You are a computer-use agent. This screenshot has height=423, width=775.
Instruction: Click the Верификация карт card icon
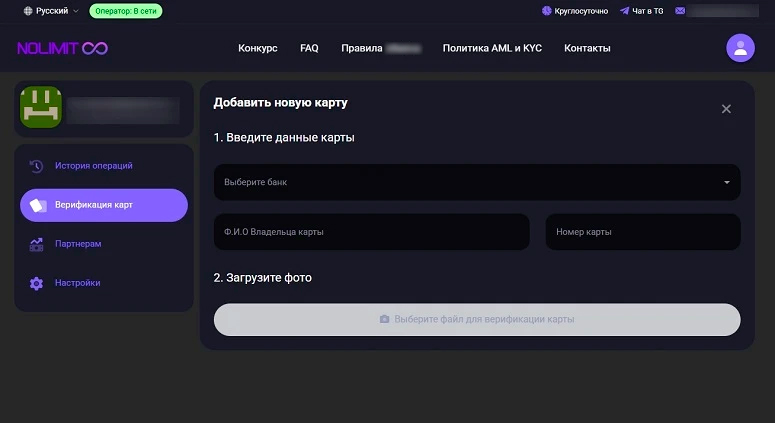pos(38,205)
